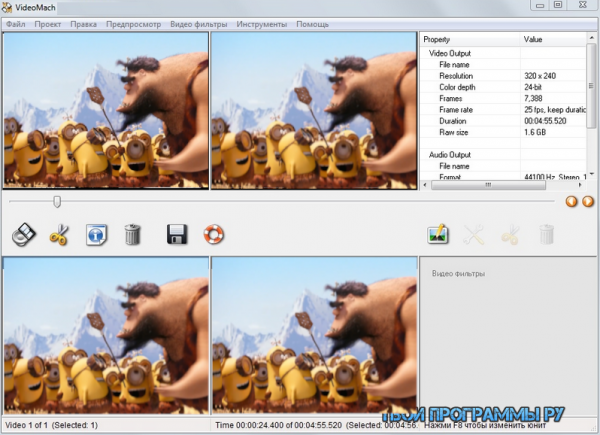The image size is (600, 435).
Task: Open the Проект menu
Action: click(47, 24)
